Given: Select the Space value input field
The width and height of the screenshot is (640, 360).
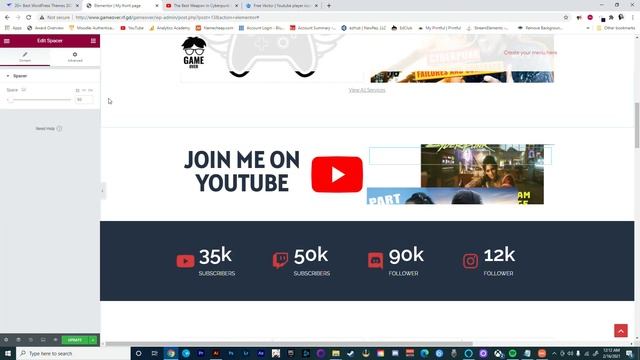Looking at the screenshot, I should (84, 100).
